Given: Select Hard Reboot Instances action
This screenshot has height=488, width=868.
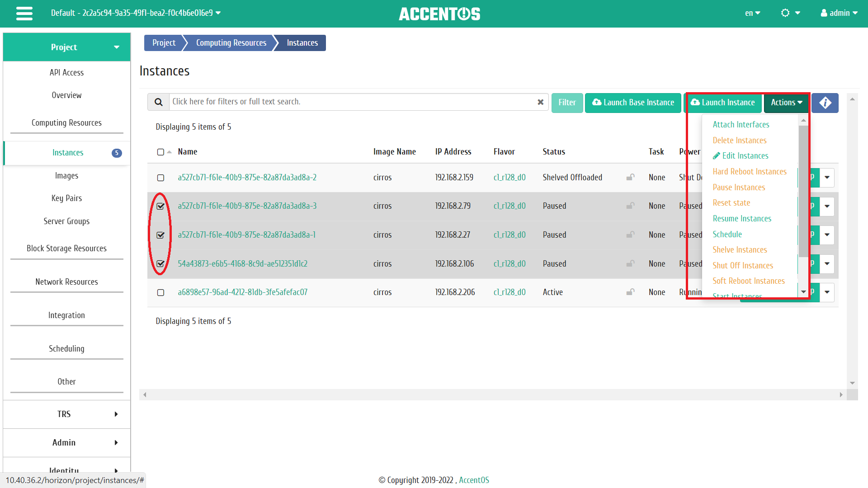Looking at the screenshot, I should click(750, 171).
